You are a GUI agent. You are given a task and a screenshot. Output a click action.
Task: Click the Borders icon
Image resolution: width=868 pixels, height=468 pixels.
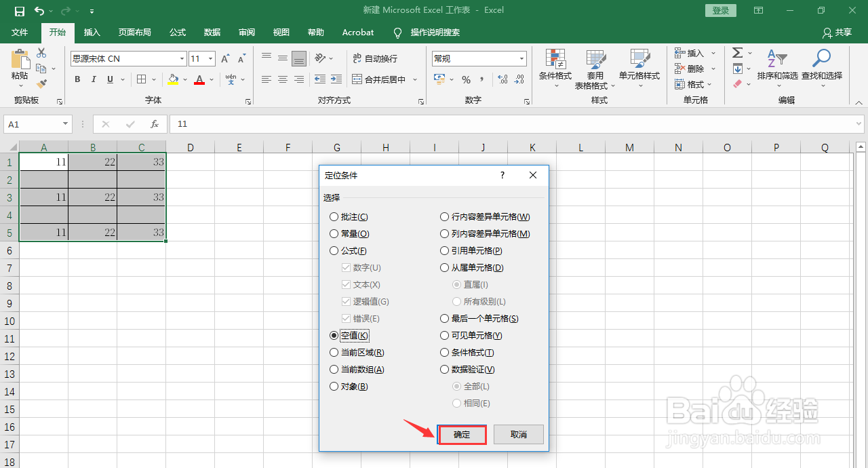141,79
